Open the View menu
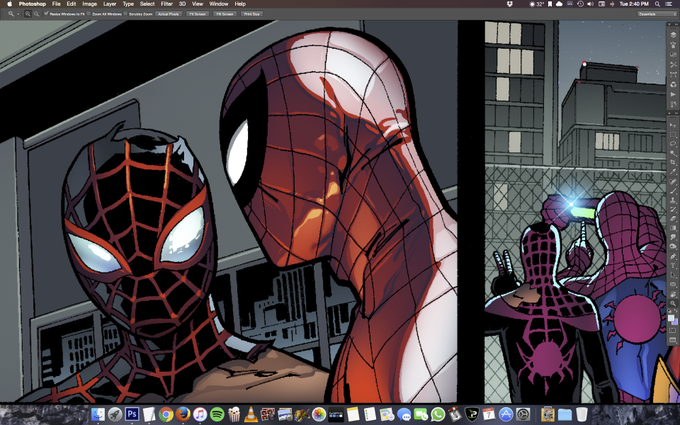This screenshot has width=680, height=425. 197,4
